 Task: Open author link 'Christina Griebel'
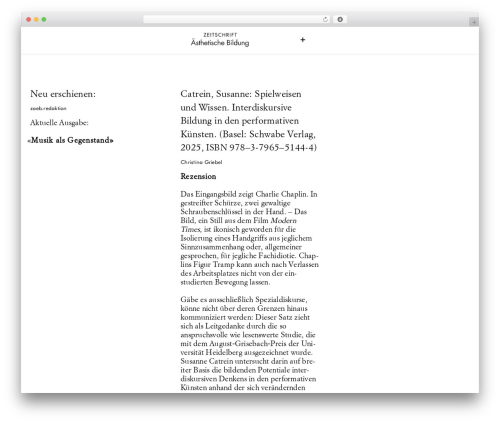click(201, 162)
